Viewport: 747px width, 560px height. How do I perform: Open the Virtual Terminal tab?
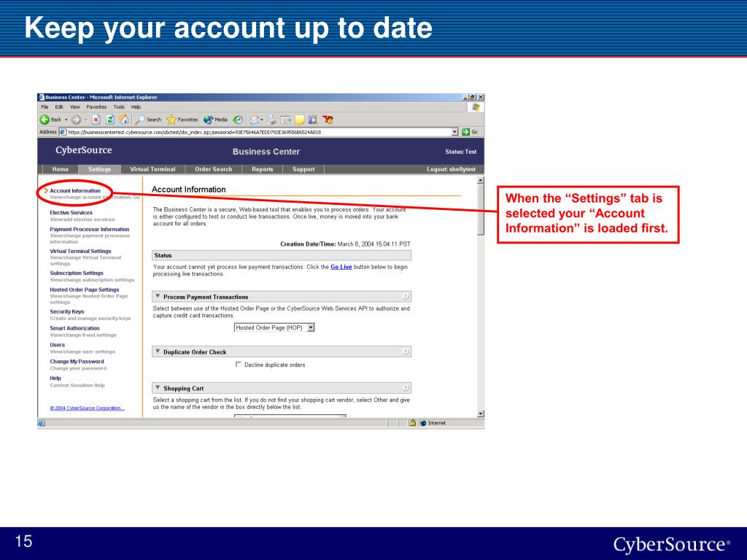tap(153, 169)
